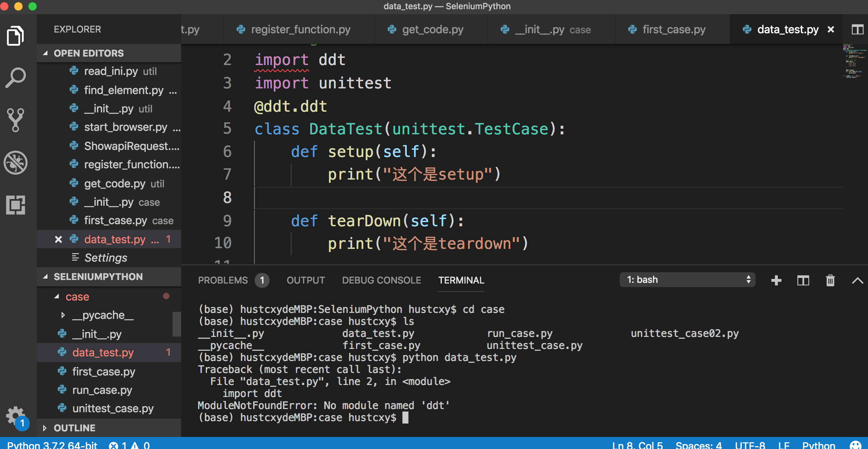
Task: Open ShowapiRequest file in Open Editors
Action: coord(109,146)
